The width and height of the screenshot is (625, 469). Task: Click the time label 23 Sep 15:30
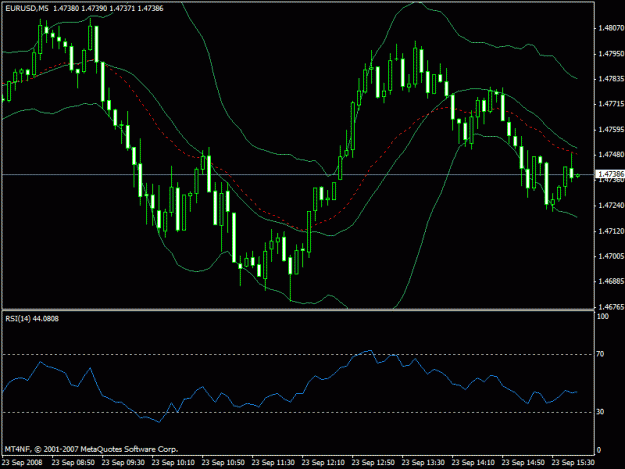573,462
